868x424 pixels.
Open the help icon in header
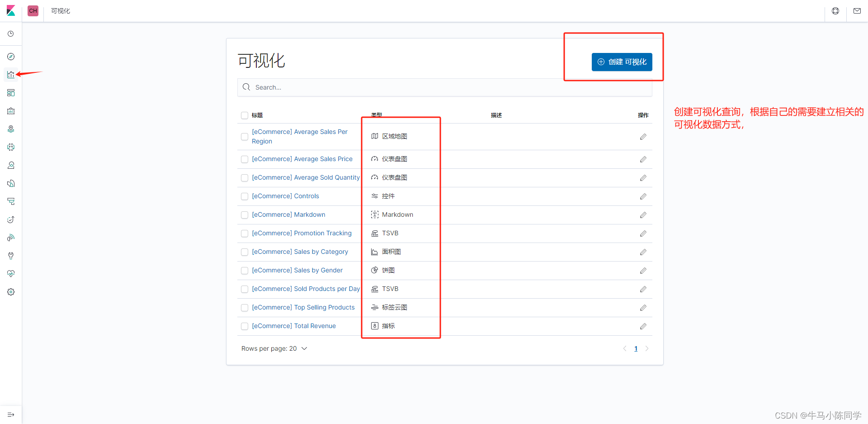coord(835,11)
